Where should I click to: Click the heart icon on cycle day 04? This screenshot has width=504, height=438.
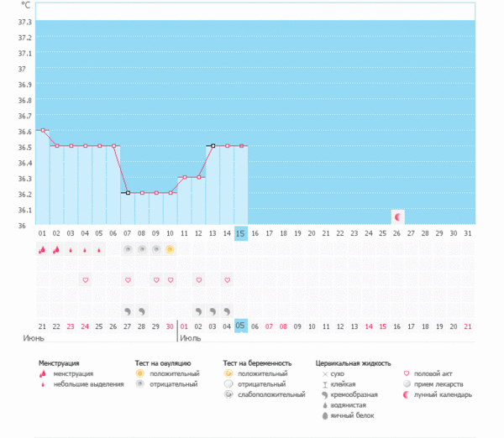(85, 279)
